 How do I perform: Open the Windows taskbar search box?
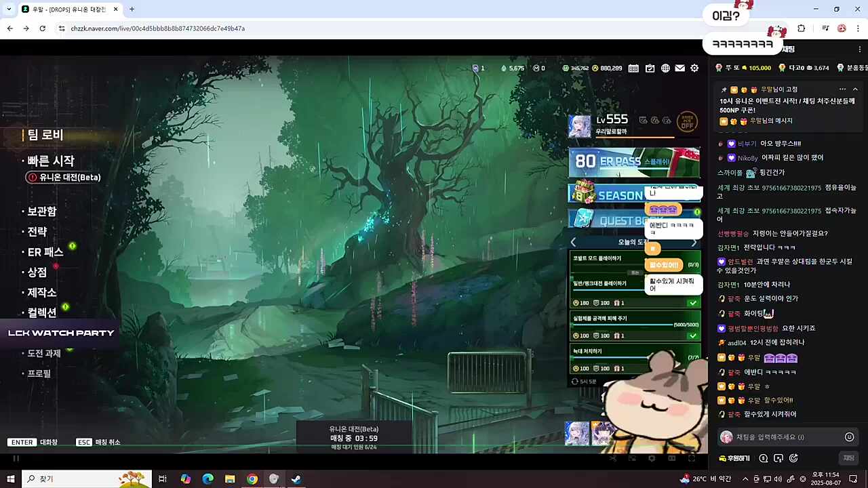click(87, 479)
